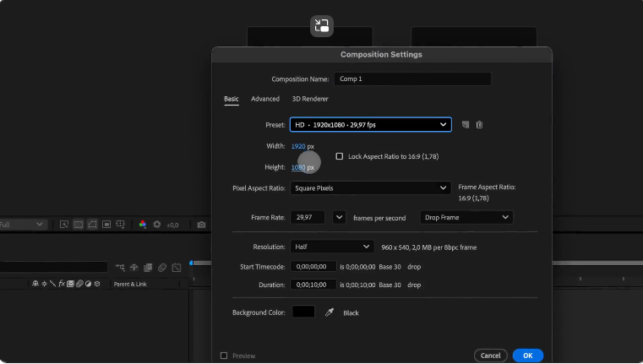The height and width of the screenshot is (364, 643).
Task: Click the Composition Name field
Action: point(412,79)
